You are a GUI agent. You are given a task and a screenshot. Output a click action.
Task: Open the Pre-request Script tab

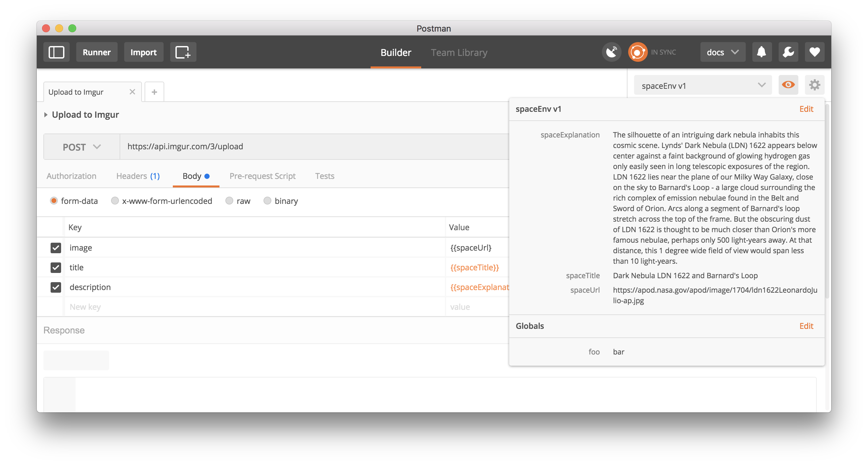[263, 176]
